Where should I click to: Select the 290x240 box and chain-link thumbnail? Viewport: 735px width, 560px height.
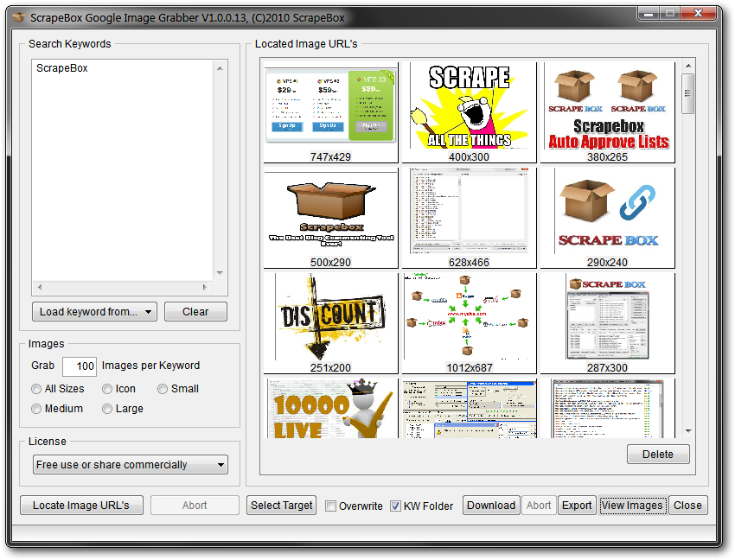(607, 211)
